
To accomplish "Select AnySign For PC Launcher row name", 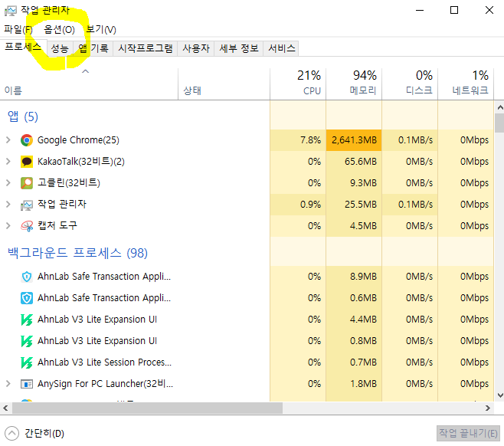I will (105, 384).
